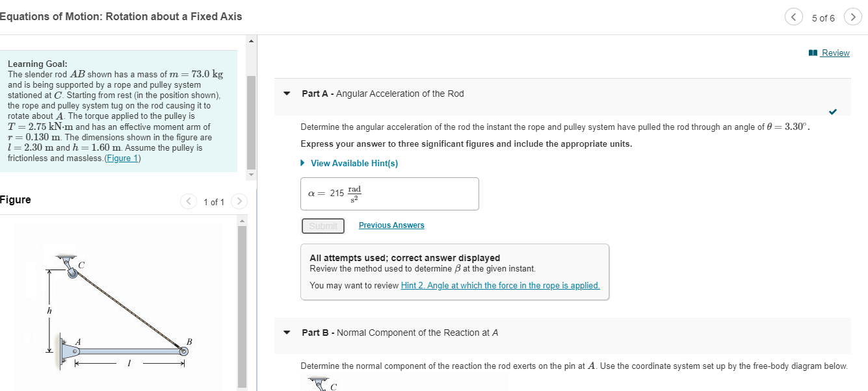The width and height of the screenshot is (868, 391).
Task: Click the next figure arrow
Action: (x=239, y=201)
